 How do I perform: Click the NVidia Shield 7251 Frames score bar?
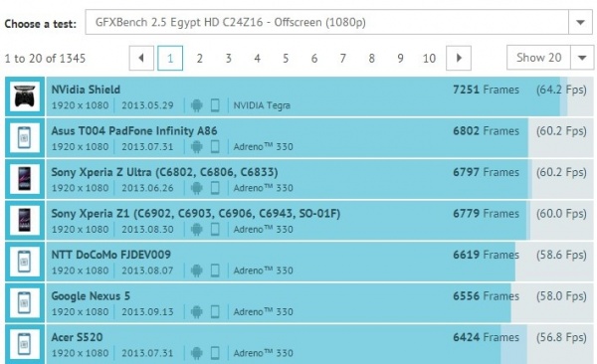[x=319, y=96]
